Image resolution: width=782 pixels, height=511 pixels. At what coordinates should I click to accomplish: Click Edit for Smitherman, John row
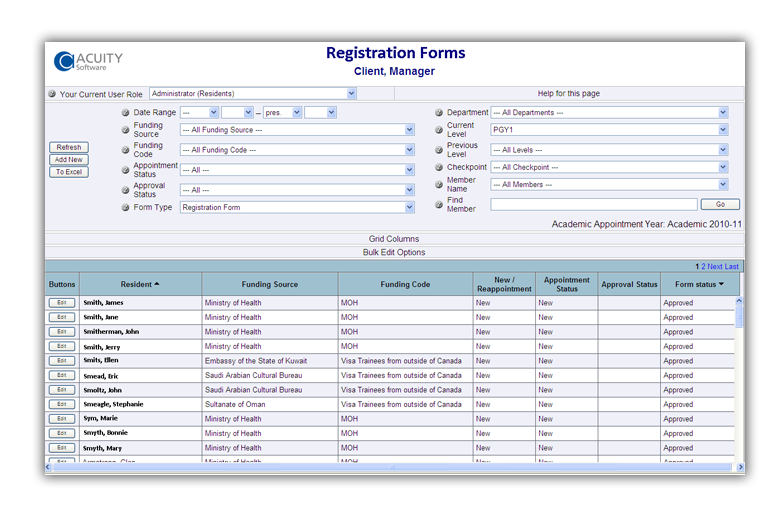[62, 332]
